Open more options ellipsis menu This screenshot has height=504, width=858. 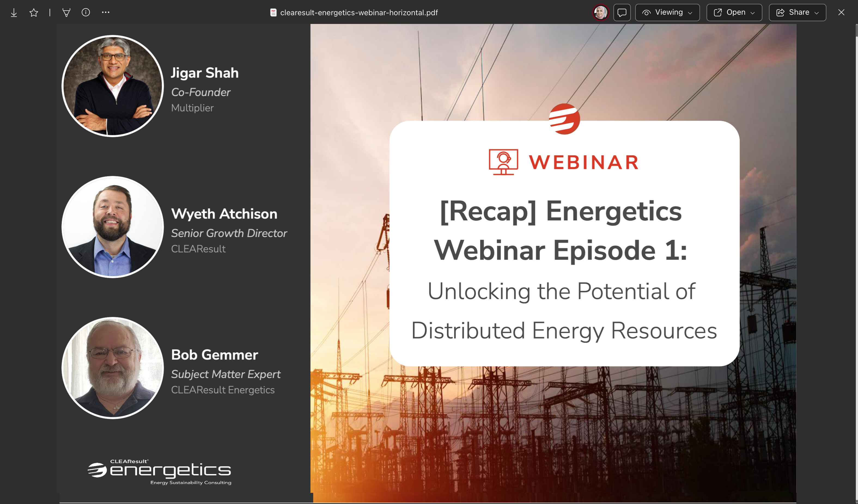(x=106, y=12)
